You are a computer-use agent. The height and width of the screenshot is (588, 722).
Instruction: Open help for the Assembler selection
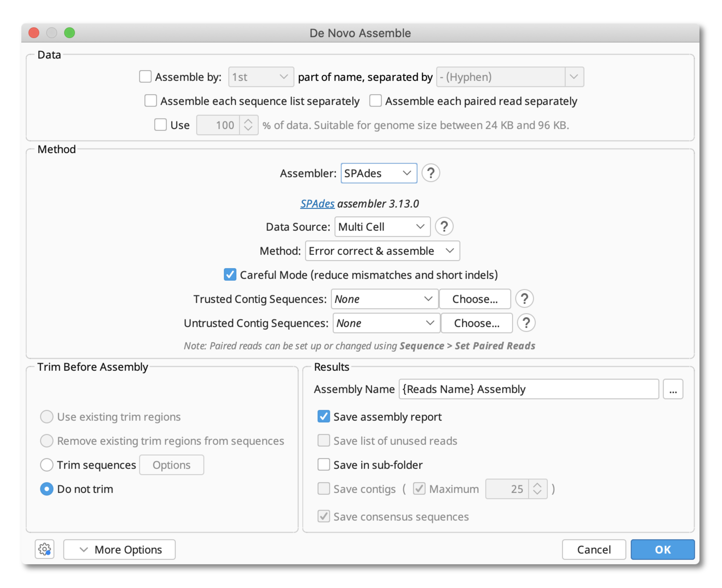point(431,173)
